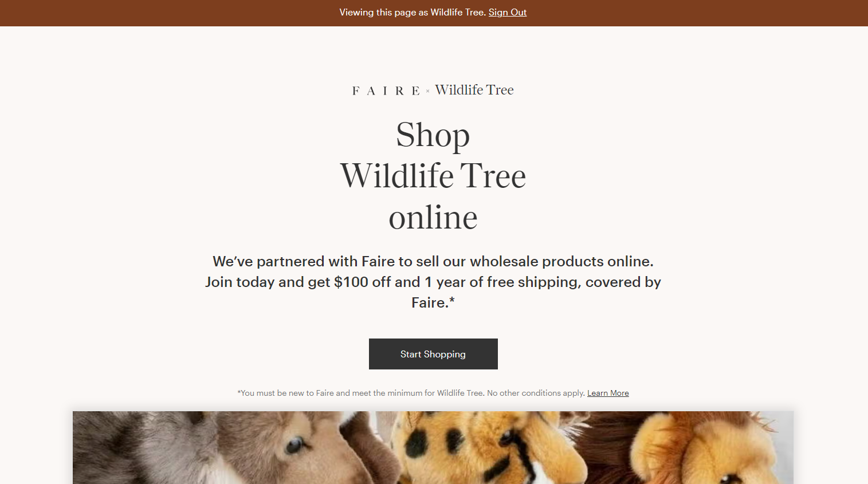Click the word 'online' in the headline

pyautogui.click(x=433, y=218)
